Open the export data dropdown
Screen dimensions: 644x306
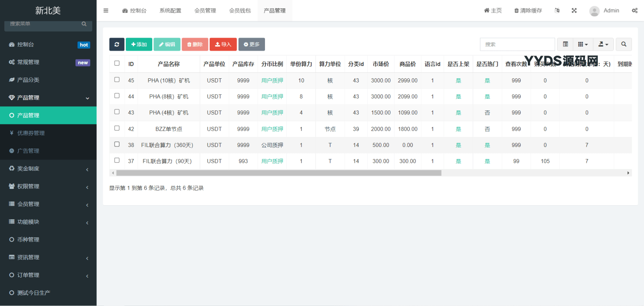tap(603, 44)
